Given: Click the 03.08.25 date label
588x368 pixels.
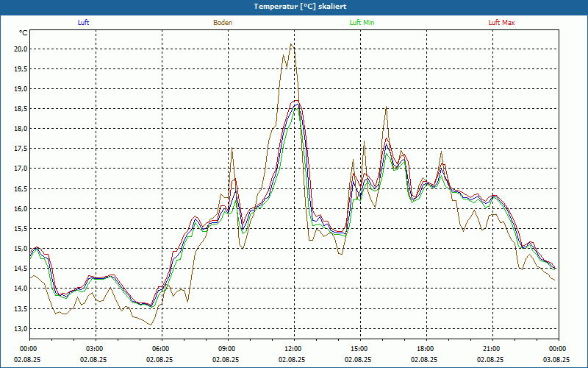Looking at the screenshot, I should 556,359.
